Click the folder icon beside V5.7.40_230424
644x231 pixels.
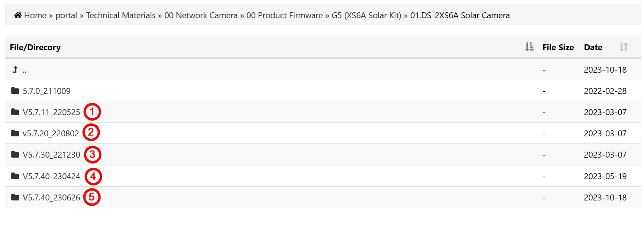point(15,176)
